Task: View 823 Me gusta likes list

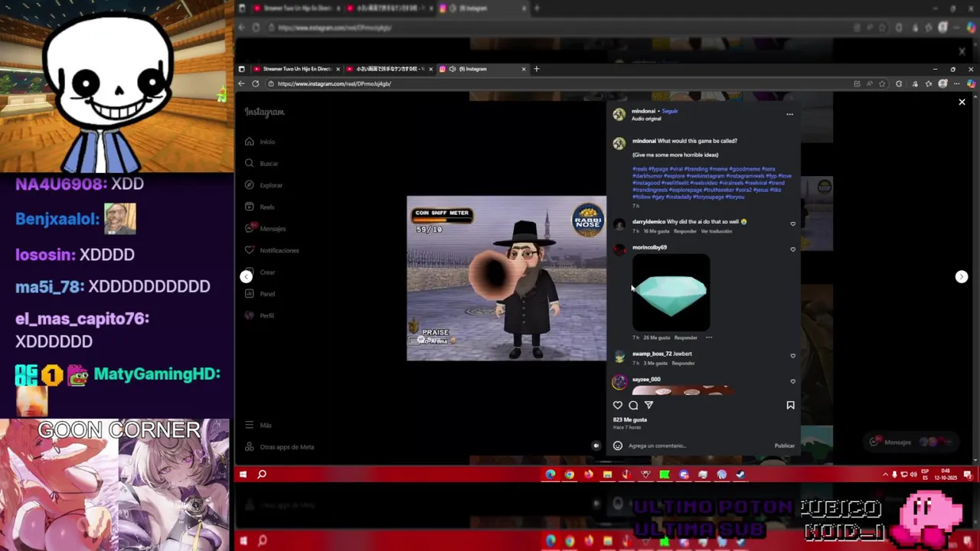Action: [630, 419]
